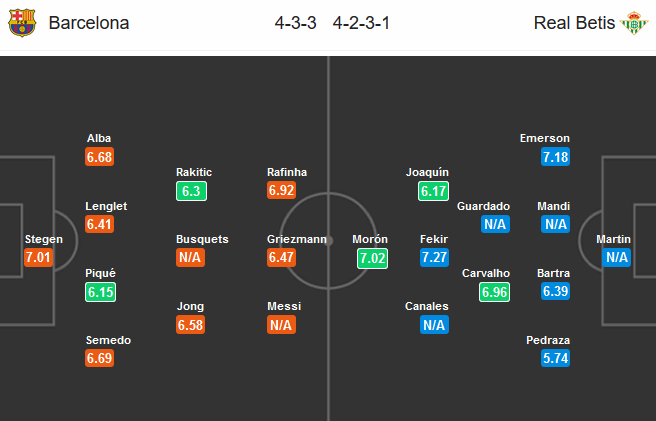
Task: Click Morón's 7.02 rating badge
Action: [372, 258]
